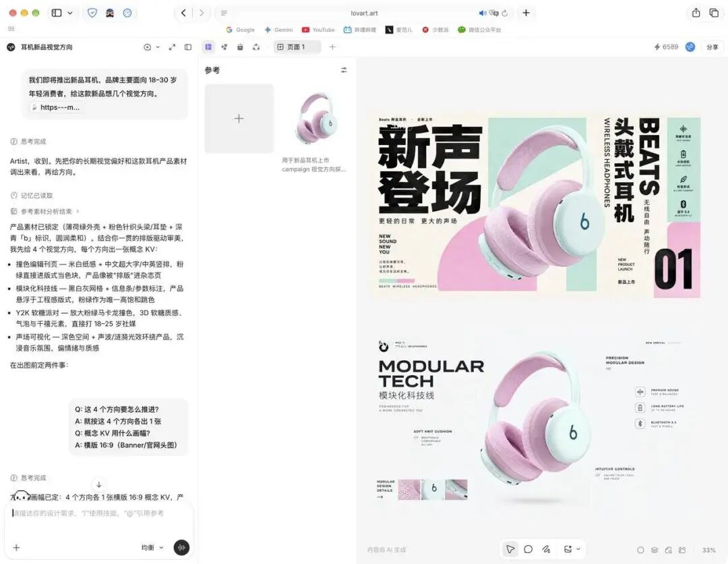Select the freehand scribble tool
Viewport: 728px width, 564px height.
[546, 549]
